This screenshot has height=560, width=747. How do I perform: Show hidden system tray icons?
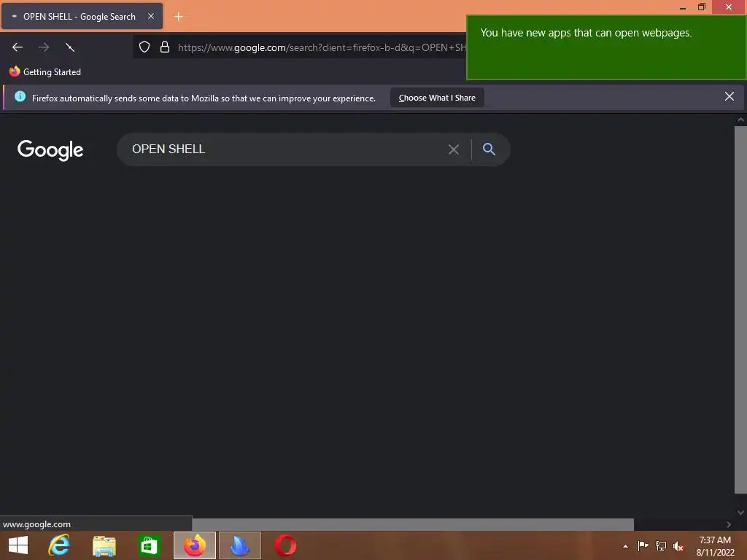click(x=625, y=546)
